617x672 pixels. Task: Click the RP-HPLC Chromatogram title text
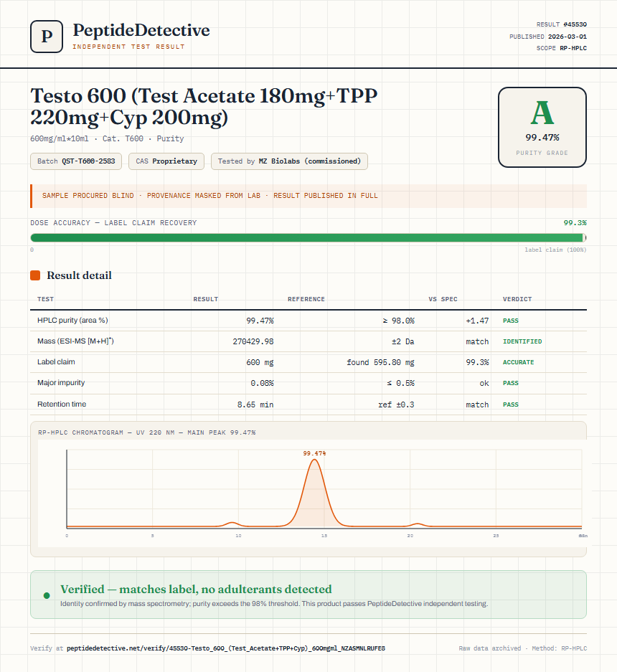[x=146, y=432]
